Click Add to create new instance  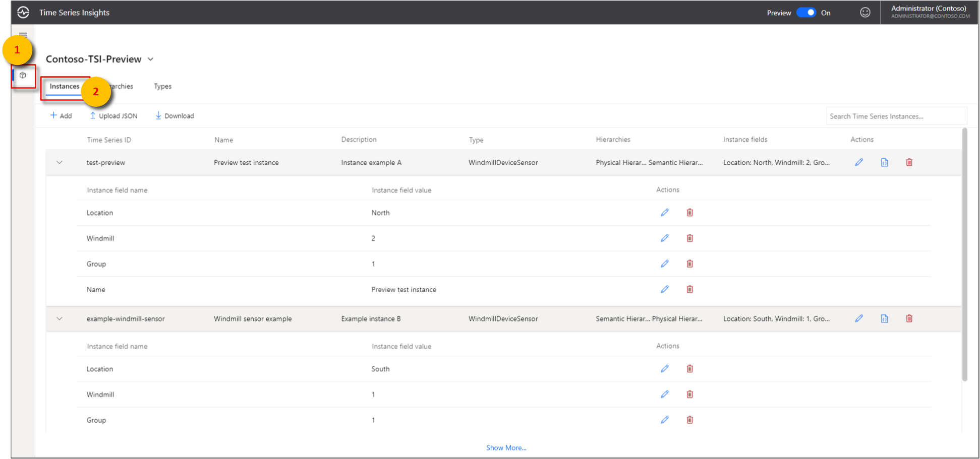pyautogui.click(x=61, y=116)
